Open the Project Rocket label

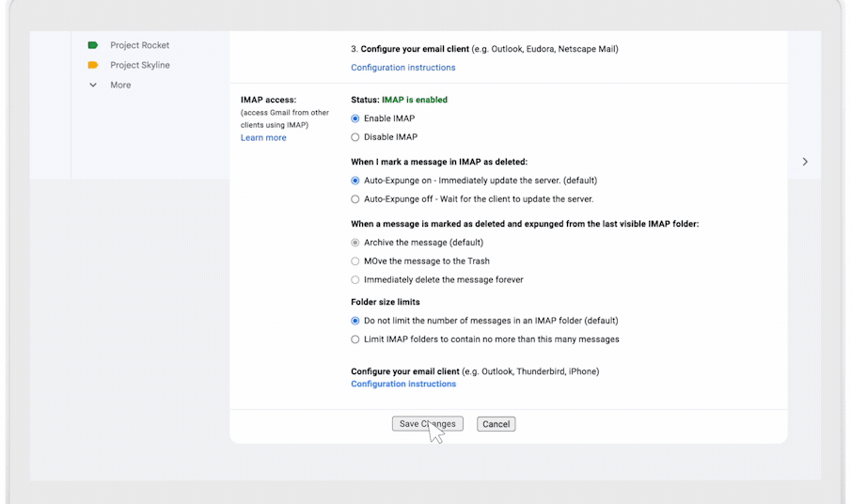(x=139, y=45)
